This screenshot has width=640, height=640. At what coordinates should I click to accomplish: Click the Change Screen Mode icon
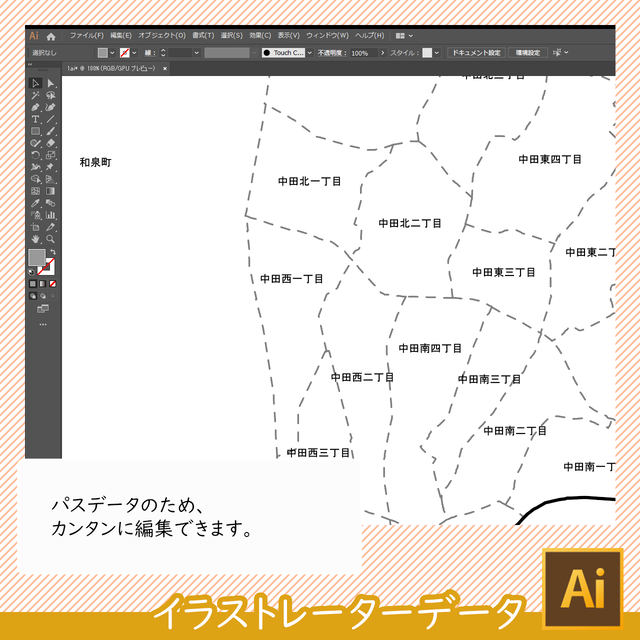click(x=43, y=309)
